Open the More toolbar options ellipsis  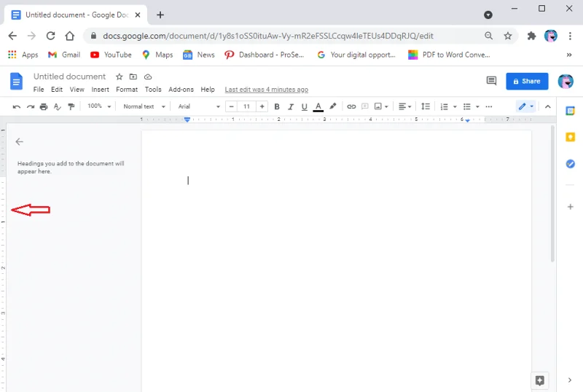click(x=489, y=106)
